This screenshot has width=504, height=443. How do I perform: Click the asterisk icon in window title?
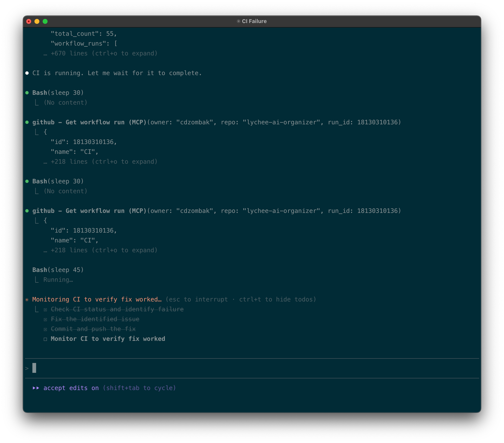[x=238, y=21]
